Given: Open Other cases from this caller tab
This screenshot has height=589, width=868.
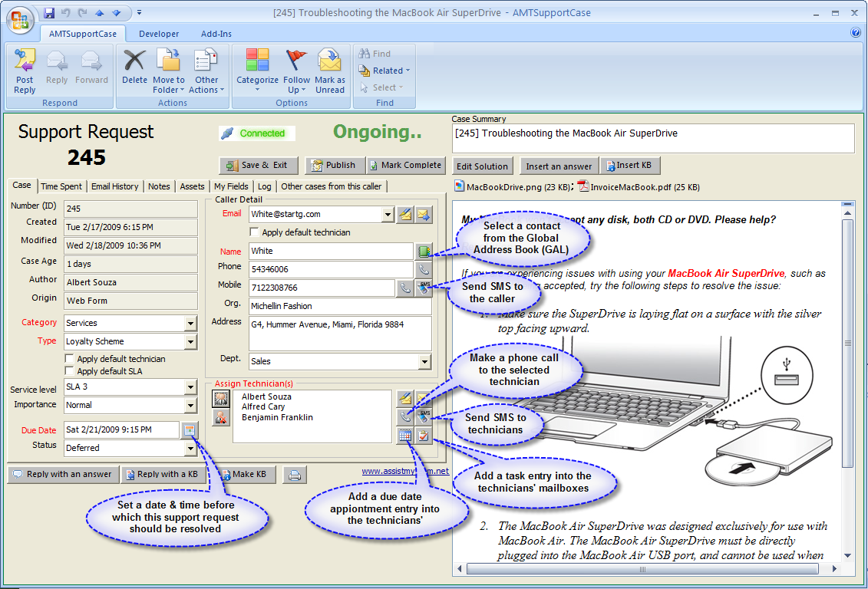Looking at the screenshot, I should click(331, 186).
